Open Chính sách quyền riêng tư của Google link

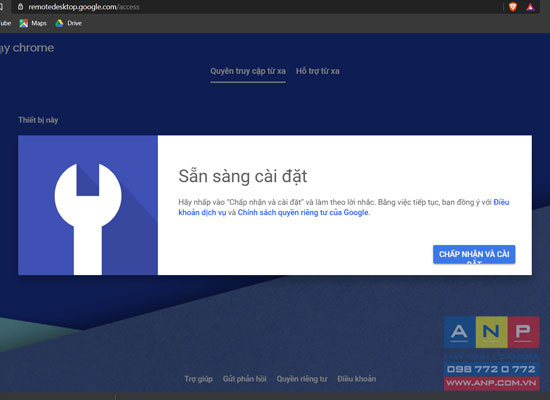(303, 213)
